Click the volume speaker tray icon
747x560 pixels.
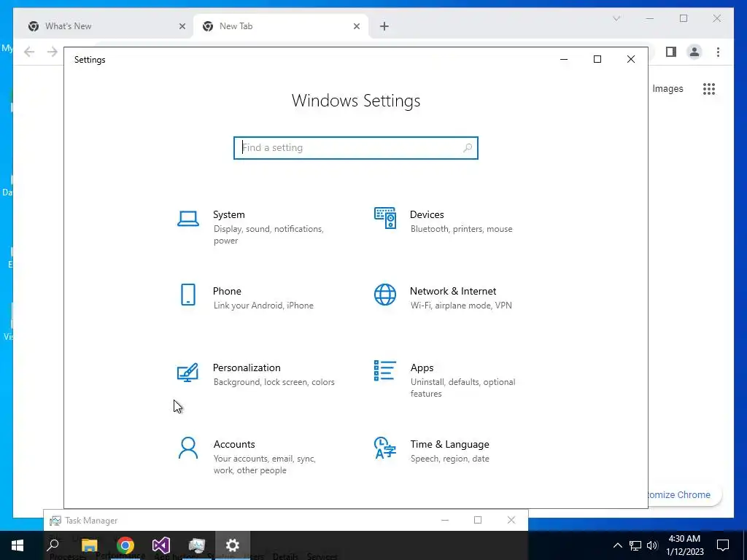652,545
